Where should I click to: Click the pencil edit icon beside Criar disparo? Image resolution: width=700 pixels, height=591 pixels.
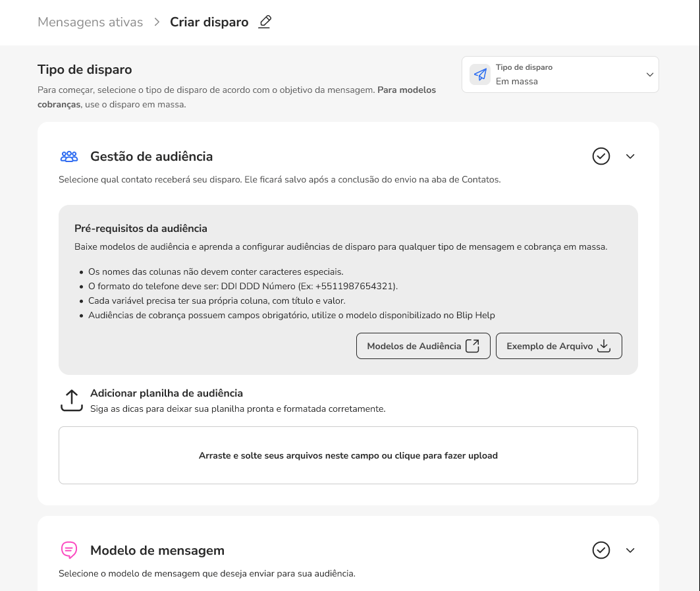coord(265,22)
